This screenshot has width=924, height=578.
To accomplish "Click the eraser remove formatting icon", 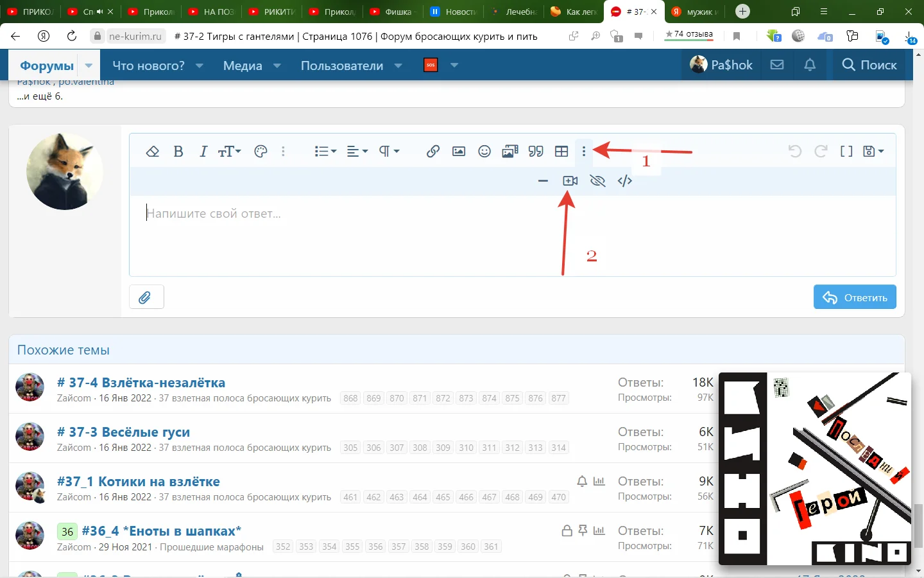I will pos(152,152).
